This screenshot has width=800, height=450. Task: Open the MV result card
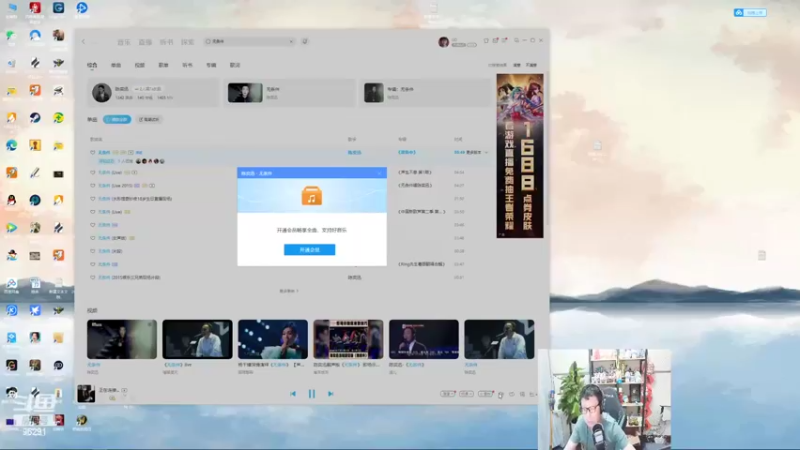click(290, 93)
